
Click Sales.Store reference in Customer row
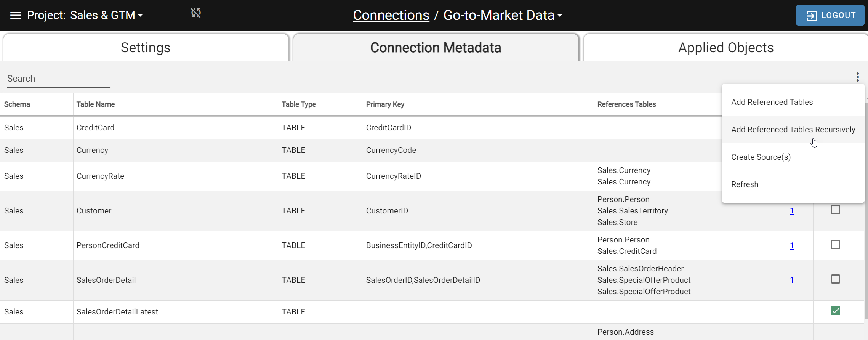pos(617,222)
